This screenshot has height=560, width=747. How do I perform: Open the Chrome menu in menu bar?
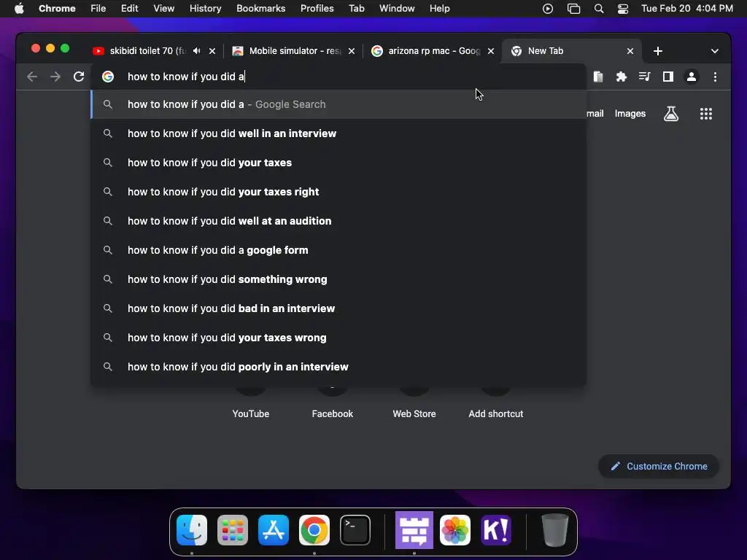coord(57,9)
